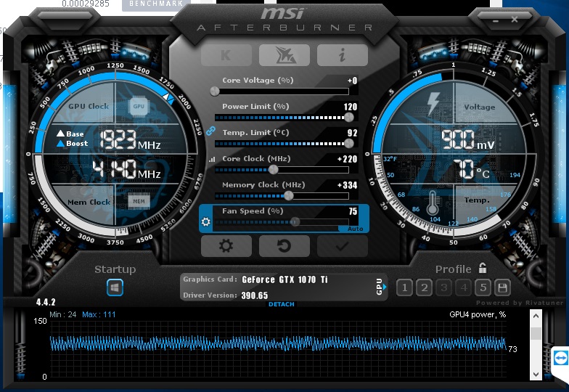Click the driver version 390.65 text
Image resolution: width=569 pixels, height=392 pixels.
click(255, 295)
